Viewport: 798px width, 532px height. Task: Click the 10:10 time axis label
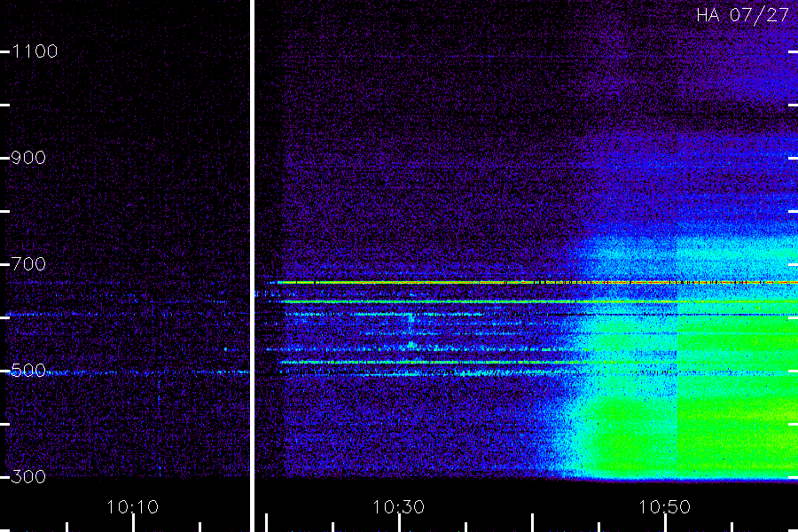133,507
